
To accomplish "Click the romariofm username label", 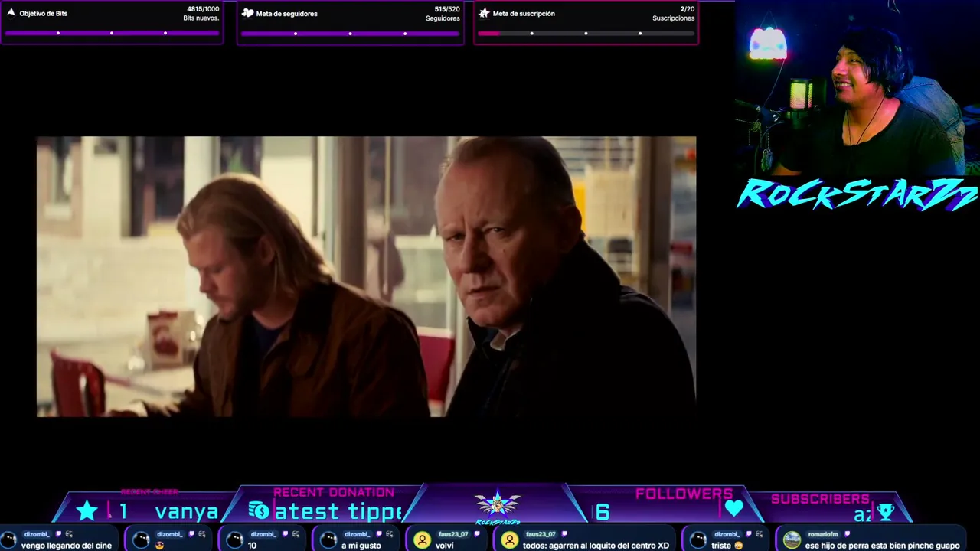I will click(823, 534).
